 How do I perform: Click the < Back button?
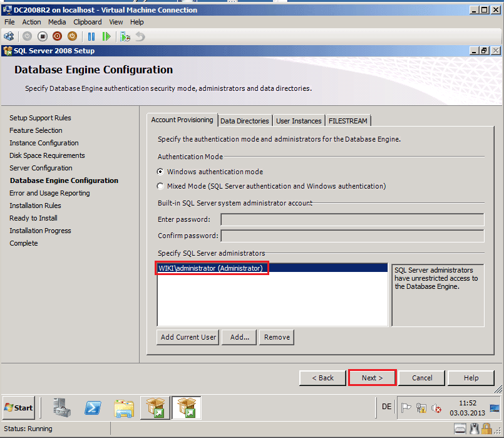point(322,378)
